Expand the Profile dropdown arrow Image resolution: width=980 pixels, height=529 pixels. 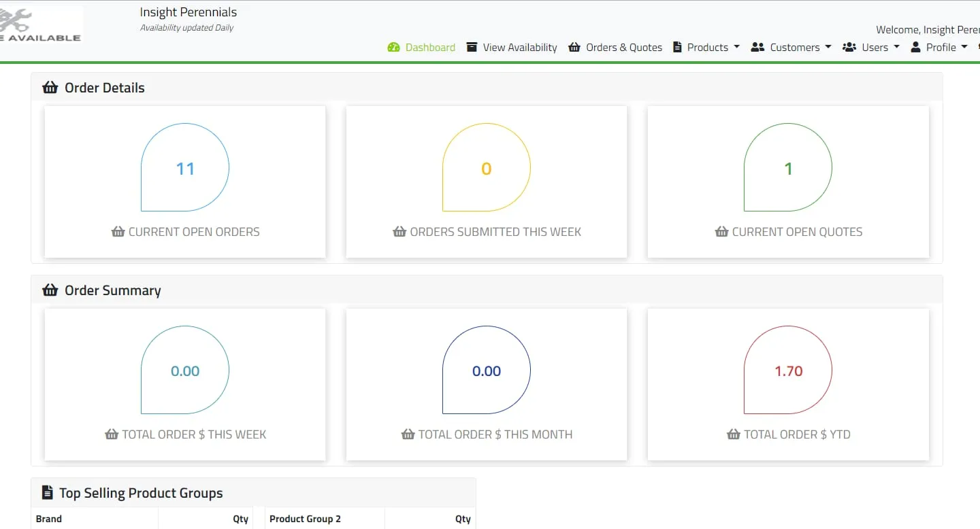click(x=964, y=47)
